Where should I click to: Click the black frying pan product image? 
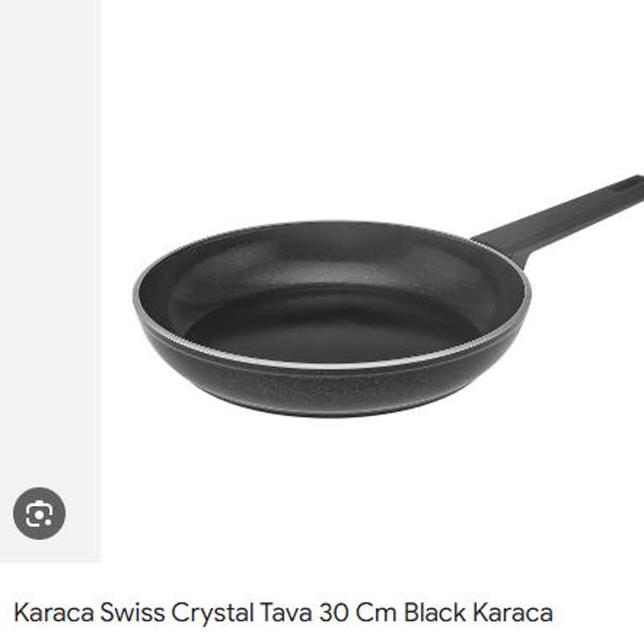388,296
